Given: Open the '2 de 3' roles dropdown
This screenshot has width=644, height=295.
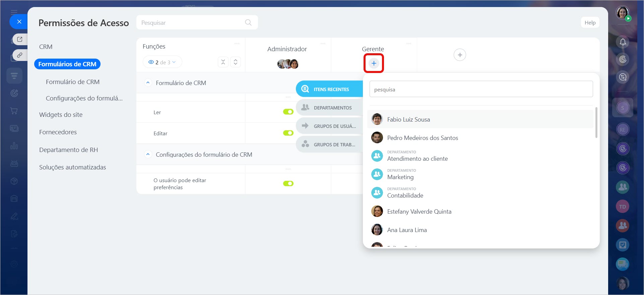Looking at the screenshot, I should point(163,62).
